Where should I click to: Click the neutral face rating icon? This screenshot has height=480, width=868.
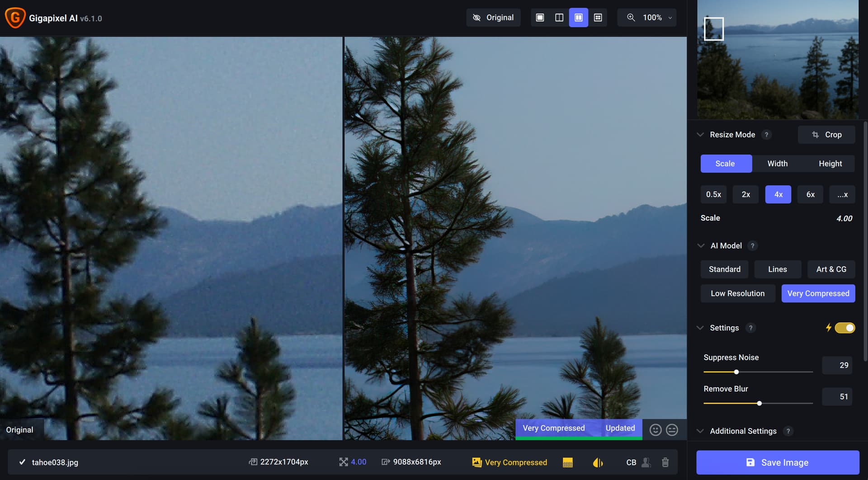(672, 430)
